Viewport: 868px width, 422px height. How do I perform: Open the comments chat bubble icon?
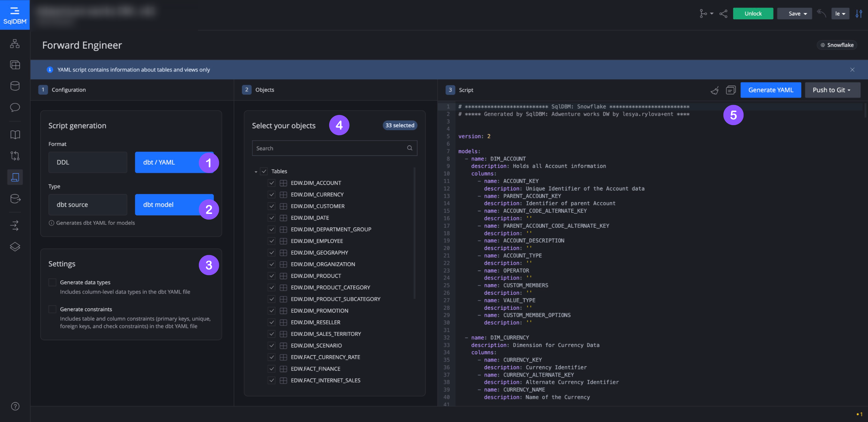(x=15, y=107)
